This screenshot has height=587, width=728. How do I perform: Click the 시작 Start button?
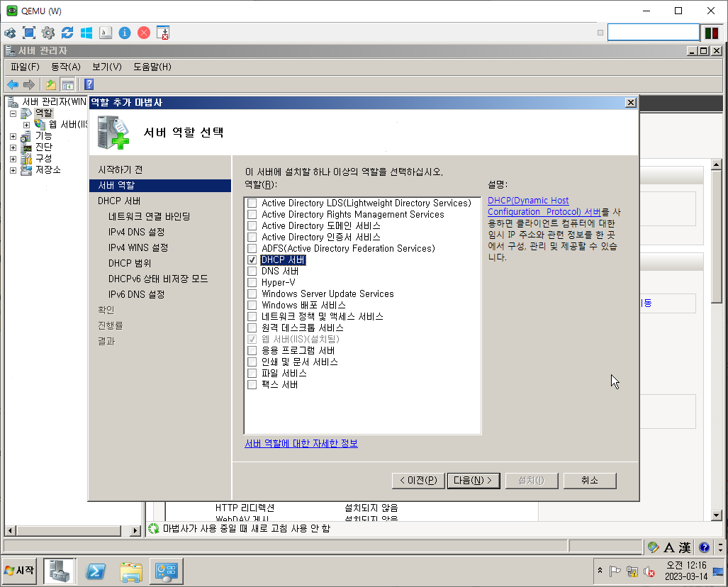(x=20, y=571)
